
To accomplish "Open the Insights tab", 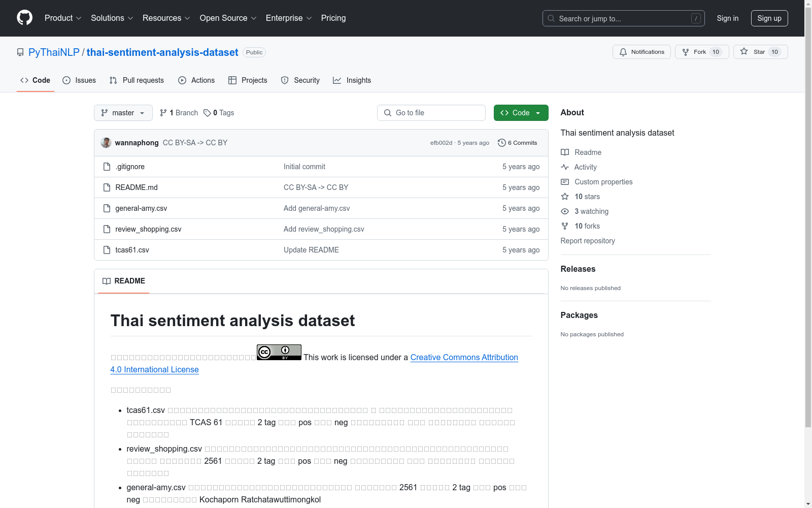I will click(x=352, y=80).
